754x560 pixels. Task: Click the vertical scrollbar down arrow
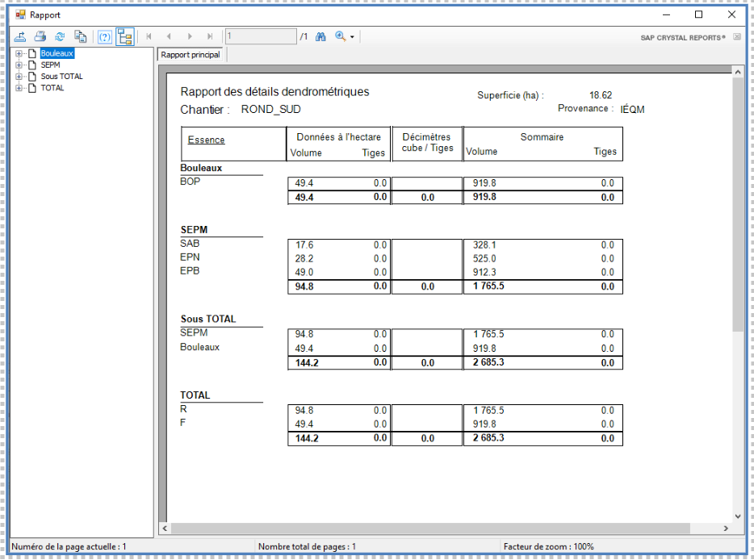737,516
